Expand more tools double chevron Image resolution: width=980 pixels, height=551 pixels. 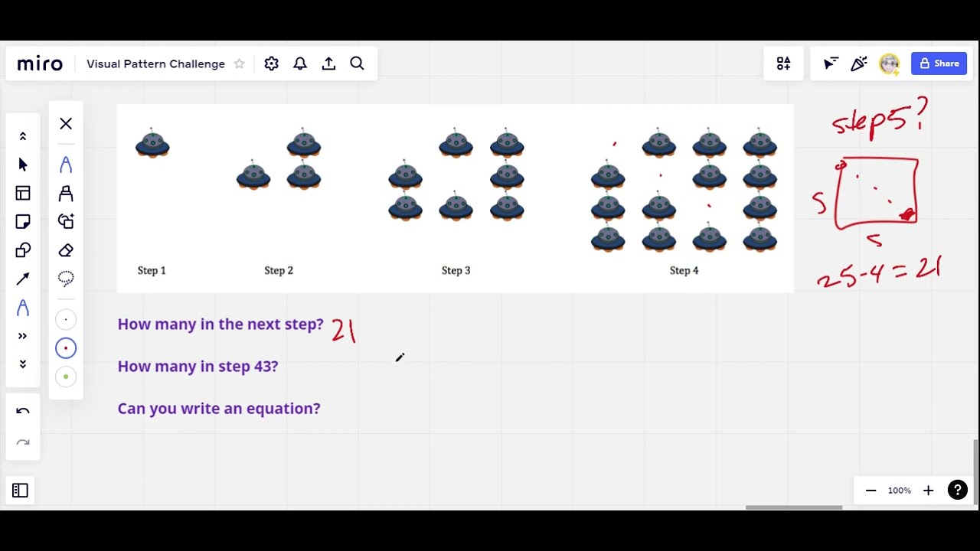(23, 336)
